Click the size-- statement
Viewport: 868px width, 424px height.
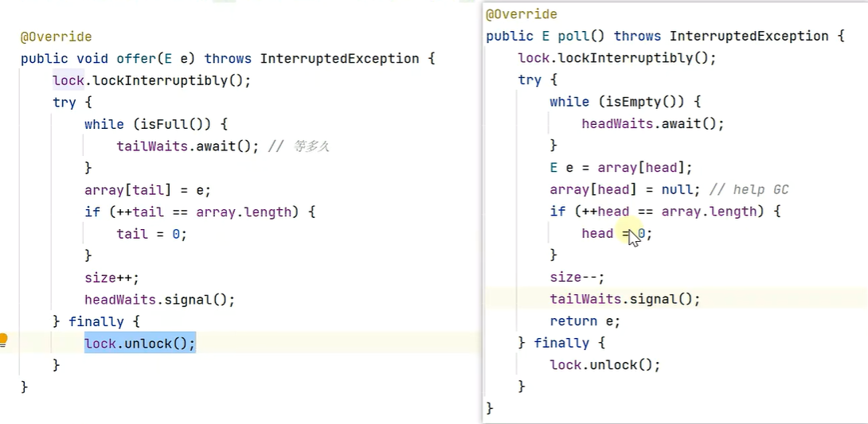click(577, 277)
